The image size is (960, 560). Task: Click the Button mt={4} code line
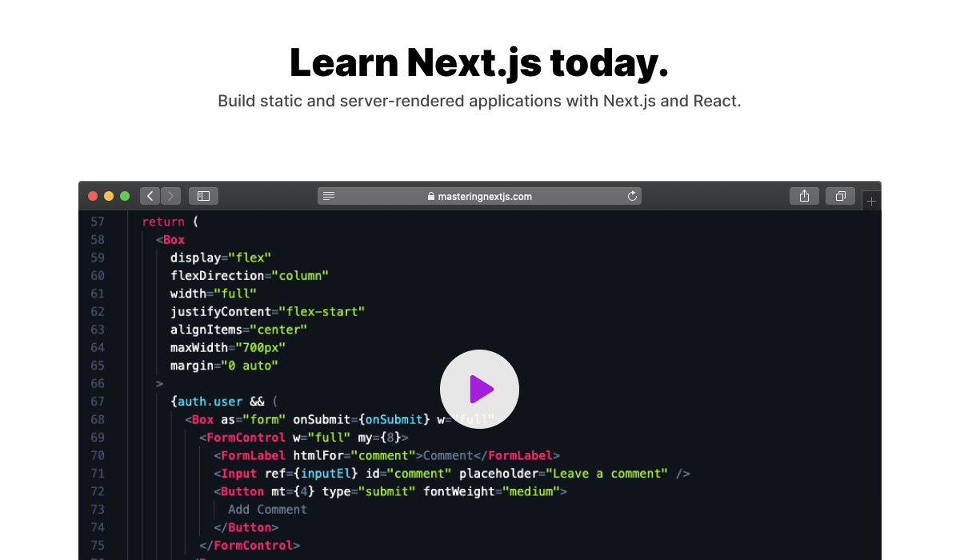(x=390, y=491)
